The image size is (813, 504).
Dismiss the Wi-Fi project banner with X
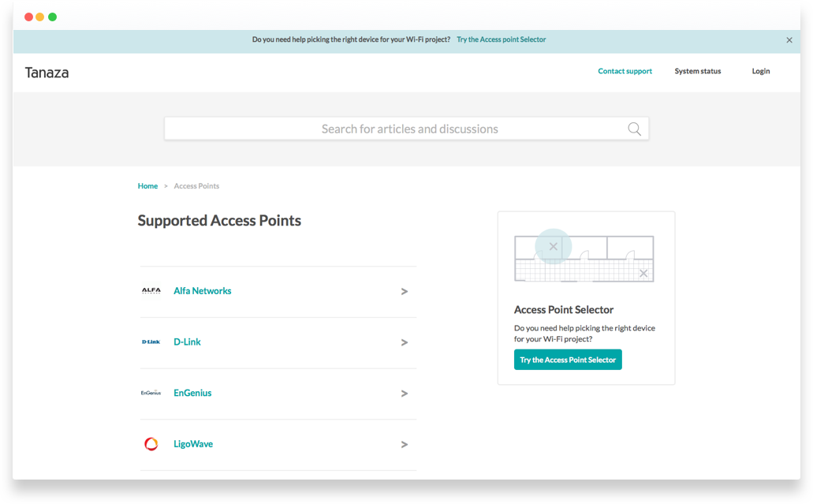point(789,40)
